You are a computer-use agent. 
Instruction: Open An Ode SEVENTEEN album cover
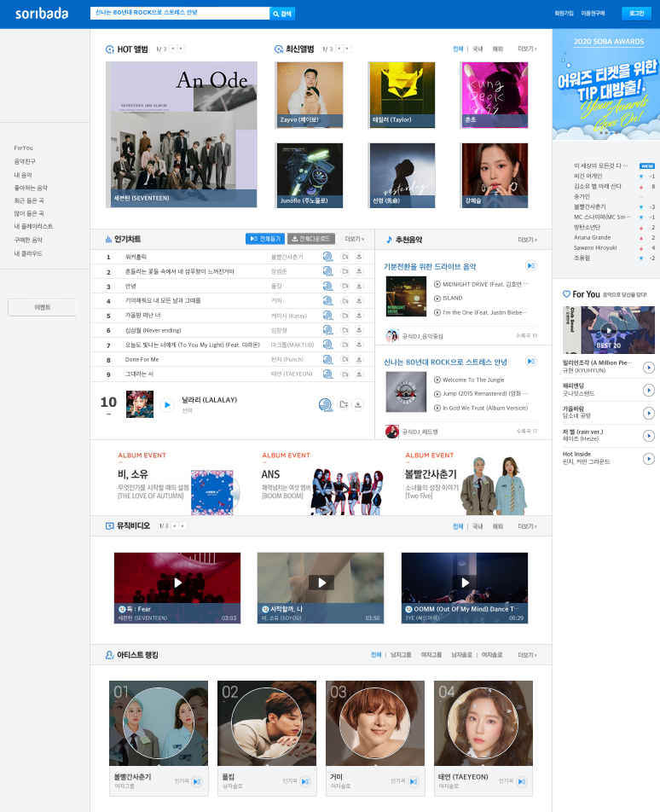[x=181, y=135]
